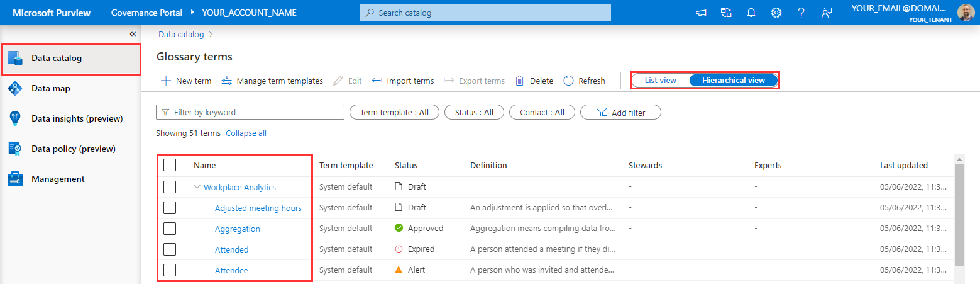Tick the select-all checkbox in Name header
This screenshot has height=284, width=980.
(170, 165)
